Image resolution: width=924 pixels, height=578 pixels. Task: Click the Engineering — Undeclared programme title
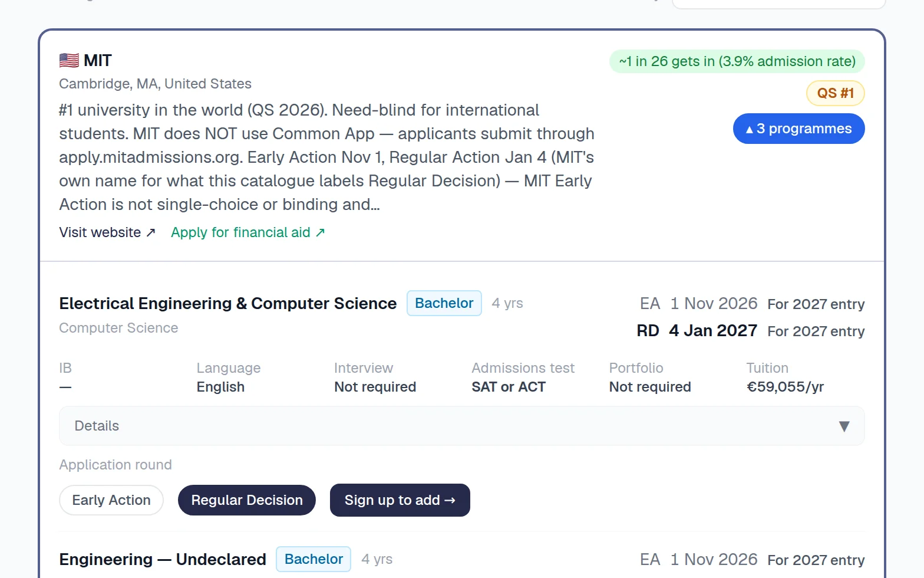(163, 559)
